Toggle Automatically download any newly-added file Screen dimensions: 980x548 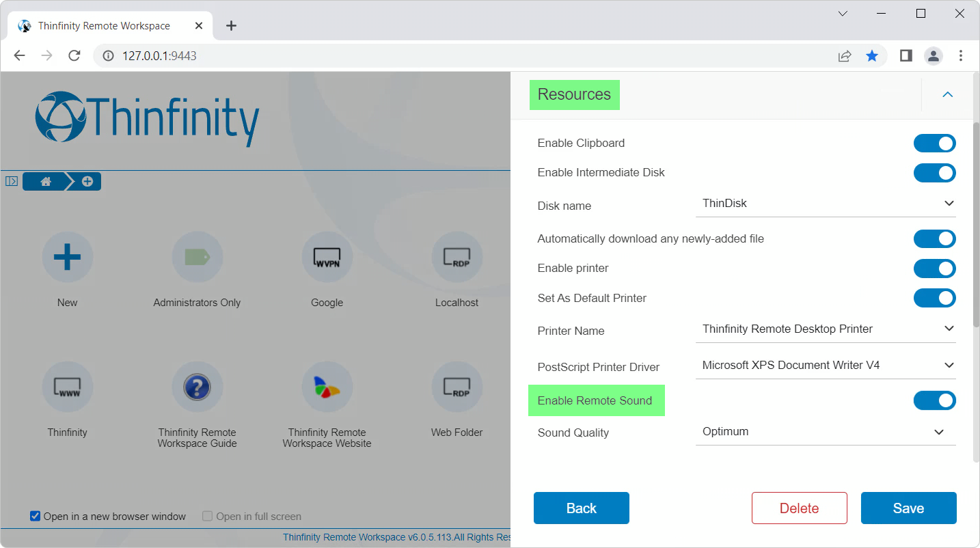[934, 239]
